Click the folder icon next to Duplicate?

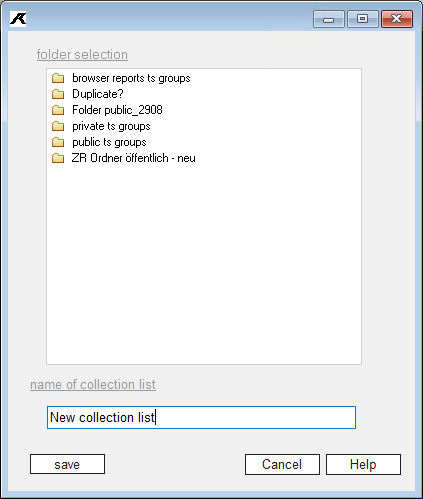[x=58, y=94]
